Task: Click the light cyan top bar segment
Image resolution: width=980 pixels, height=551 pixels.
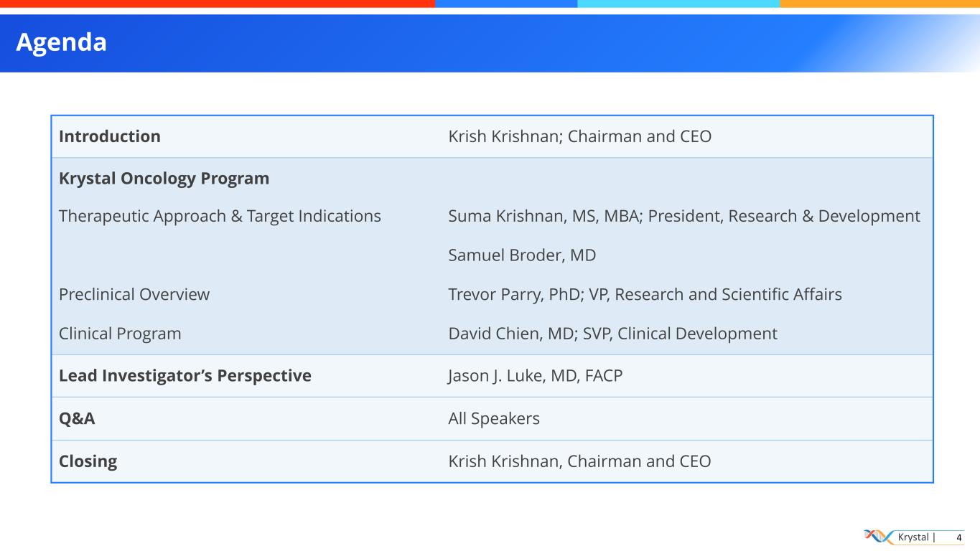Action: click(678, 4)
